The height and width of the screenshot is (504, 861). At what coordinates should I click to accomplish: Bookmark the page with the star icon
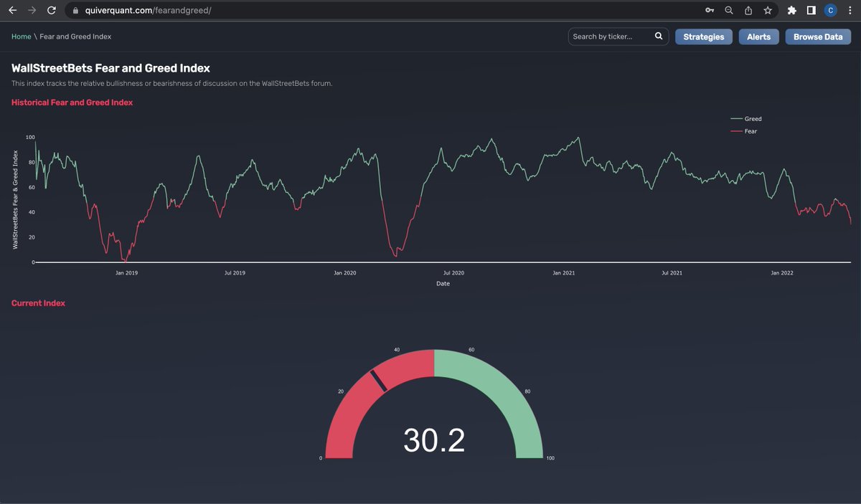coord(768,10)
